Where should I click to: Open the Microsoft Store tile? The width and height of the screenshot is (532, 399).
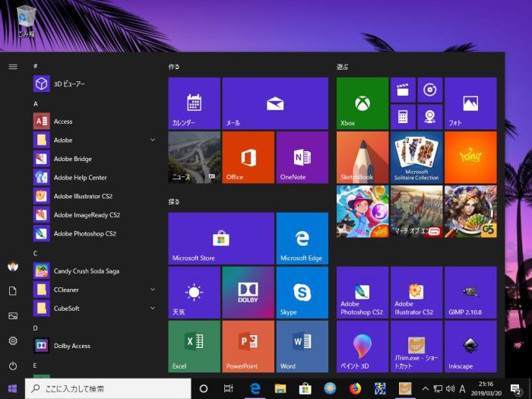coord(220,238)
